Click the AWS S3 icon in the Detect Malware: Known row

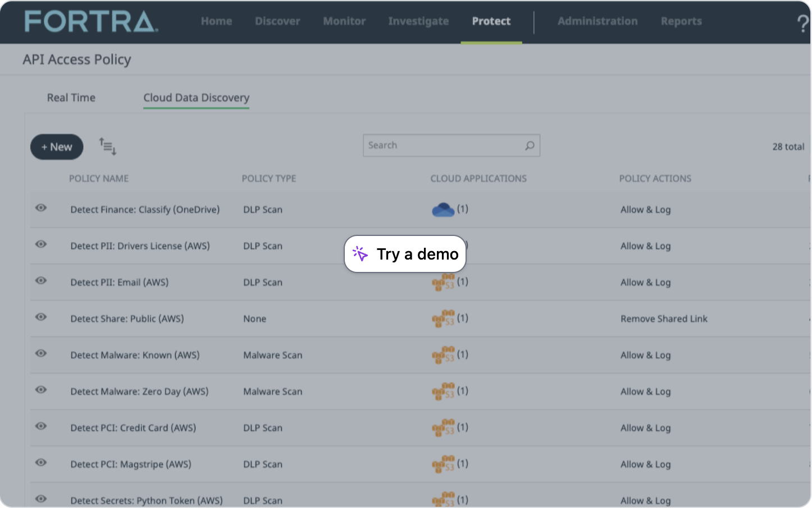click(x=443, y=355)
